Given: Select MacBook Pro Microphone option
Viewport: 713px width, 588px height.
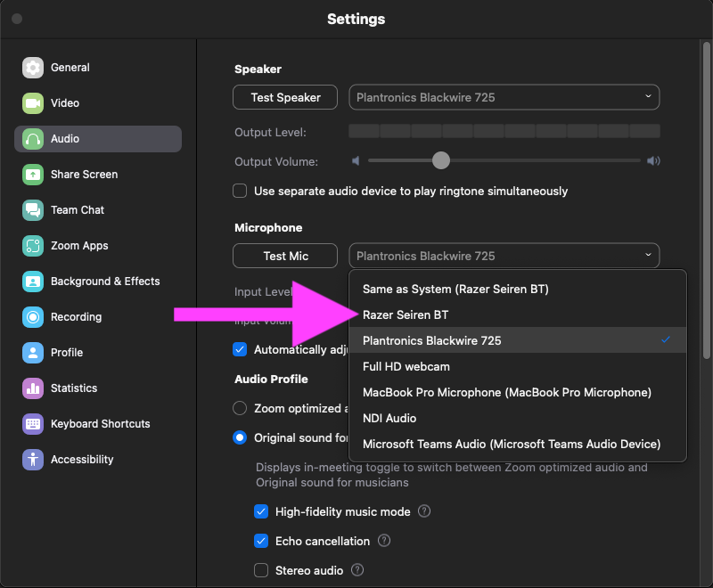Looking at the screenshot, I should (518, 392).
